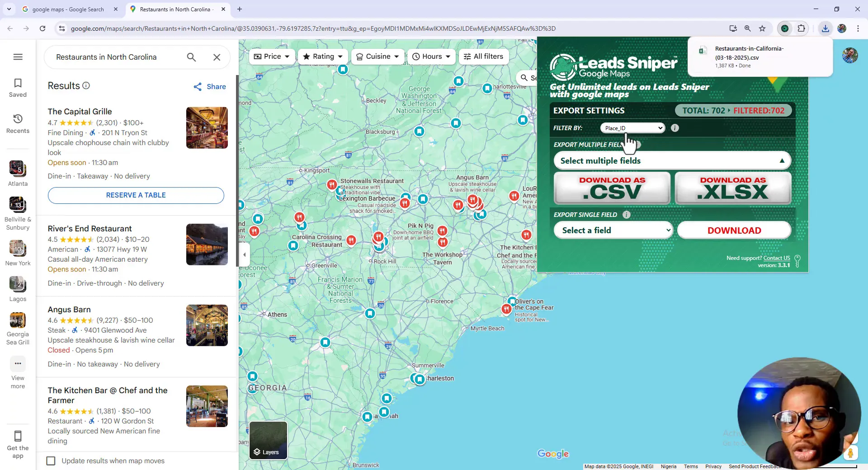Click the results list scrollbar
The width and height of the screenshot is (868, 470).
point(237,172)
